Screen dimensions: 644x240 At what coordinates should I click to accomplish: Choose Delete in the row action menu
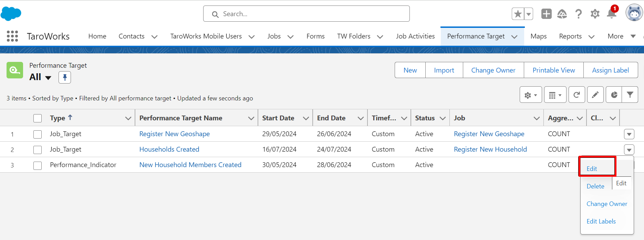click(595, 186)
